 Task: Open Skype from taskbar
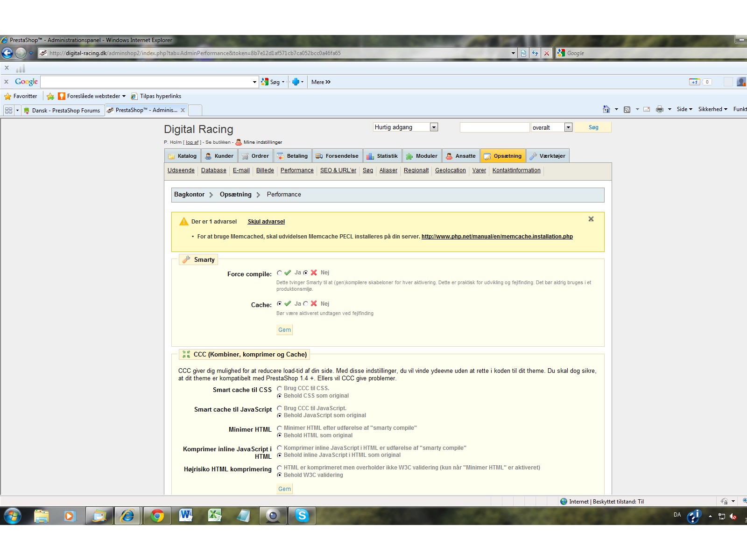302,516
